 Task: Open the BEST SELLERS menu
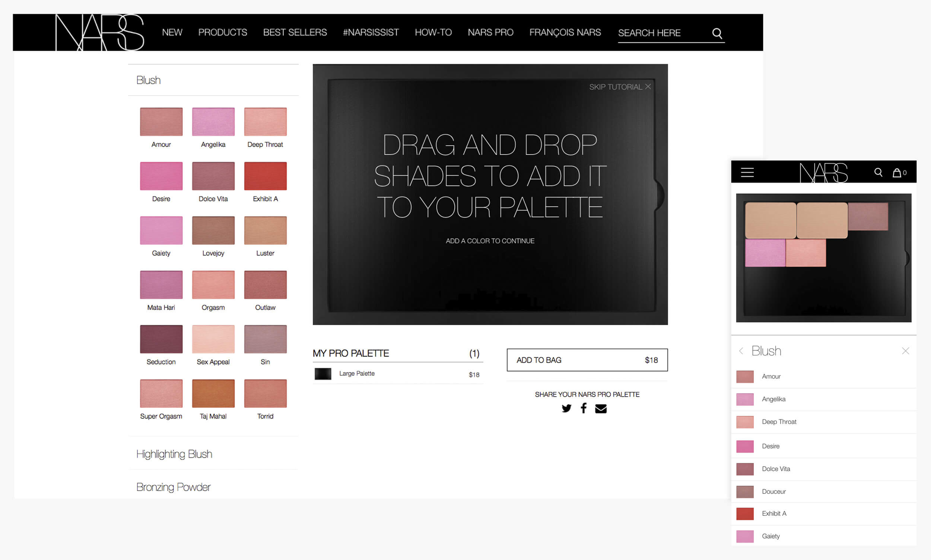295,32
